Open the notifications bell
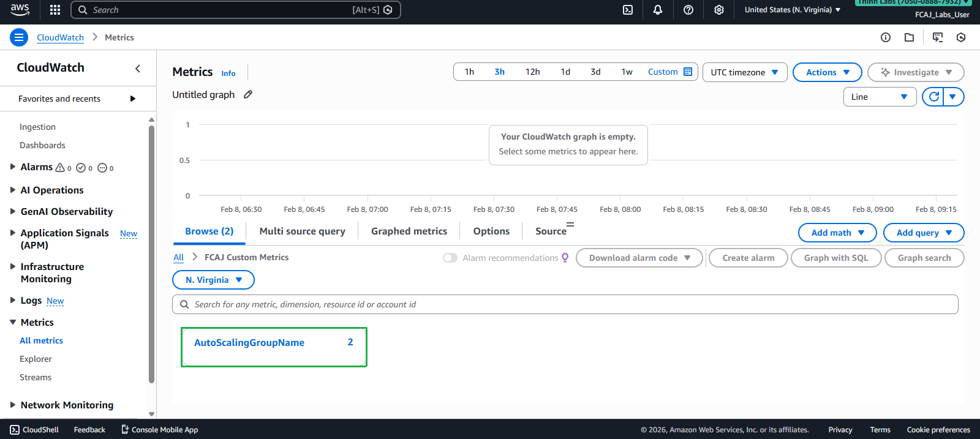 tap(658, 10)
